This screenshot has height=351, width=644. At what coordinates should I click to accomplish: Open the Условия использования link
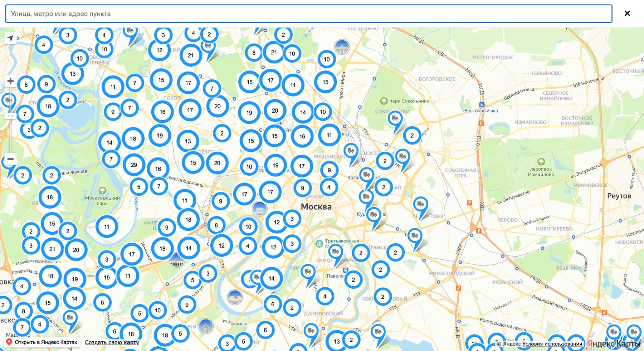tap(552, 344)
